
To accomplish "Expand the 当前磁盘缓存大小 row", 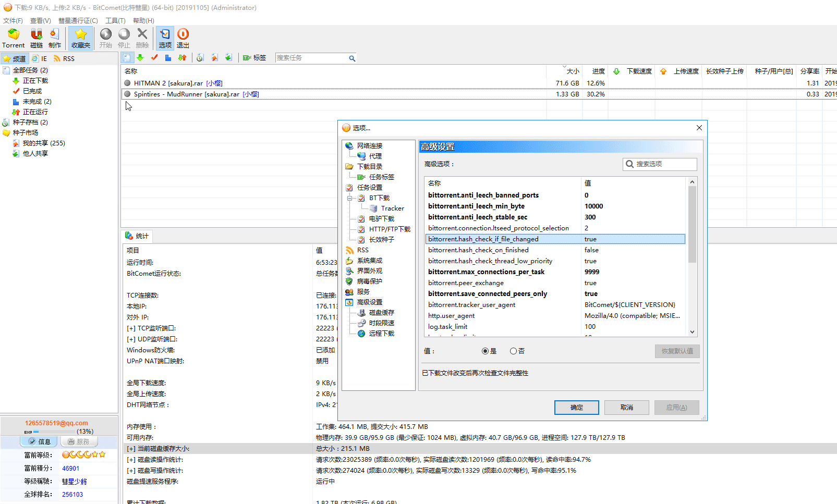I will click(x=131, y=449).
